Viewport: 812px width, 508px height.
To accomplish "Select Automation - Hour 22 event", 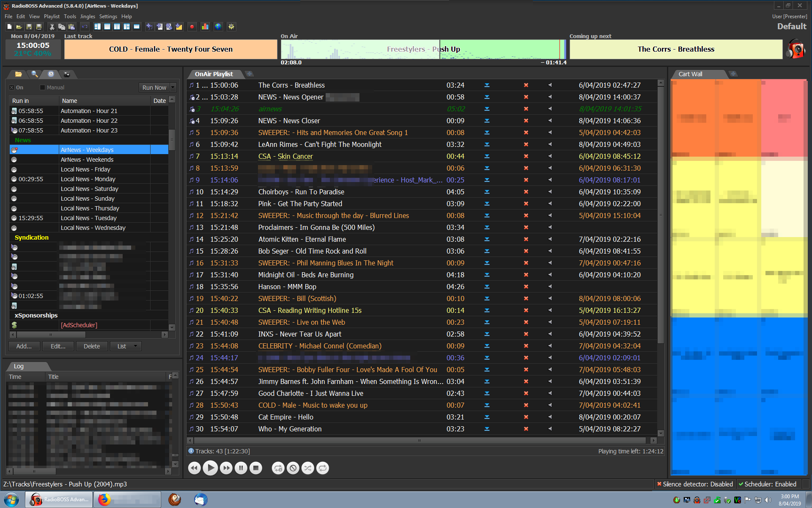I will (x=89, y=121).
